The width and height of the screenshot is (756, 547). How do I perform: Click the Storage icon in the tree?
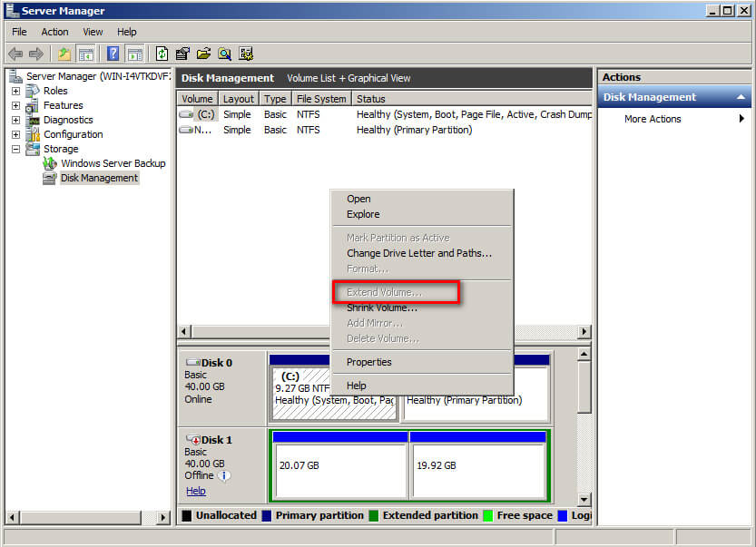click(x=33, y=149)
